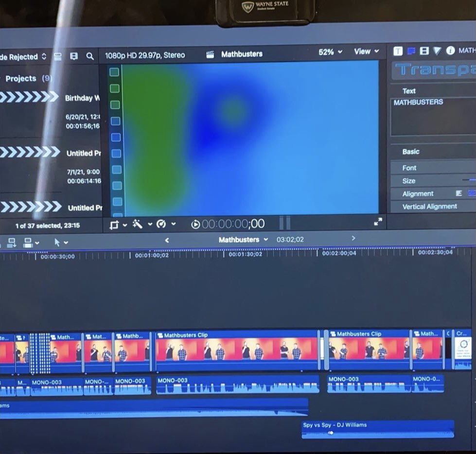Click the 1080p HD 29.97p, Stereo label

coord(145,55)
